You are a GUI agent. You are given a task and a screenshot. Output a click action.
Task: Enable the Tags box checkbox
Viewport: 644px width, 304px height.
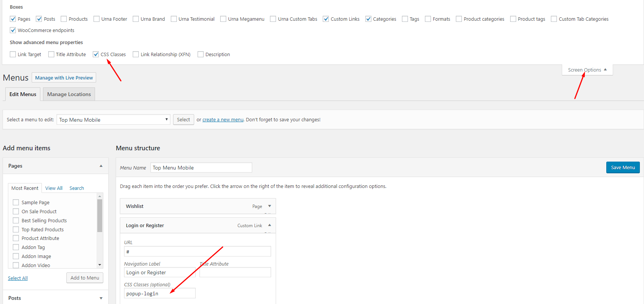click(x=405, y=19)
